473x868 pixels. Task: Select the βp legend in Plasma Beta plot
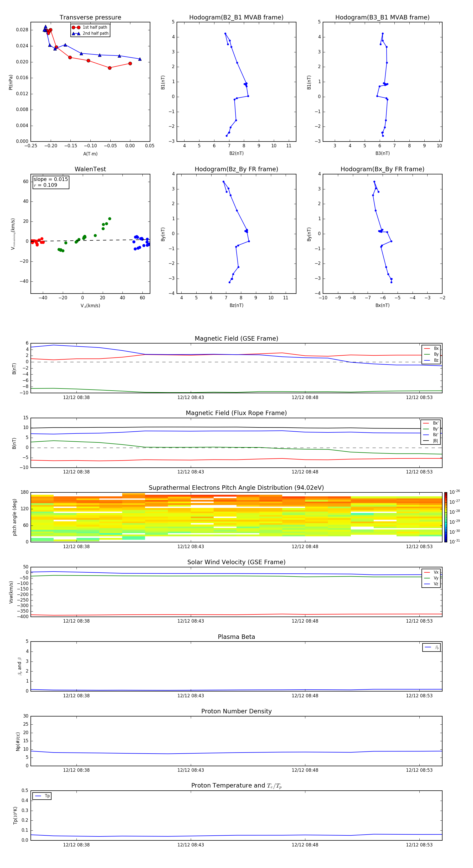pyautogui.click(x=431, y=647)
